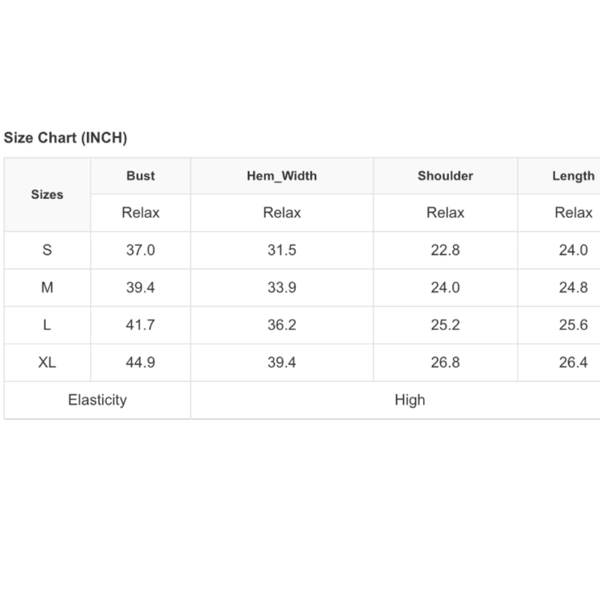Select the XL size row label
Image resolution: width=600 pixels, height=600 pixels.
pyautogui.click(x=47, y=362)
